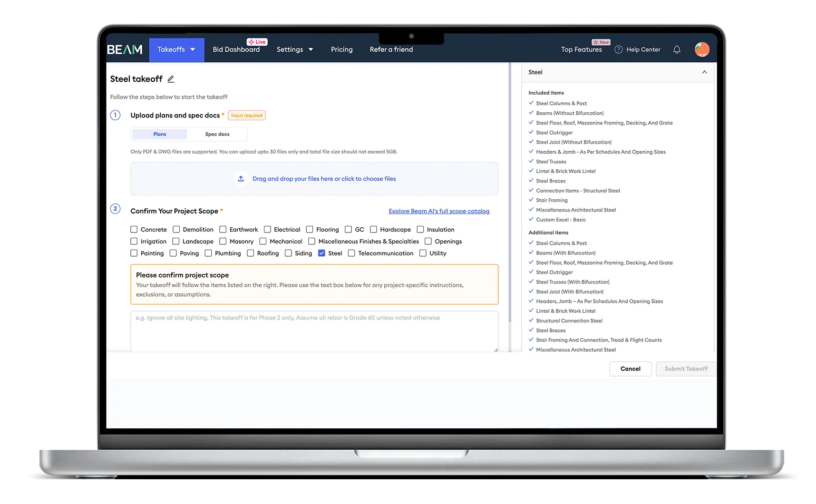Open Refer a friend

click(x=391, y=49)
